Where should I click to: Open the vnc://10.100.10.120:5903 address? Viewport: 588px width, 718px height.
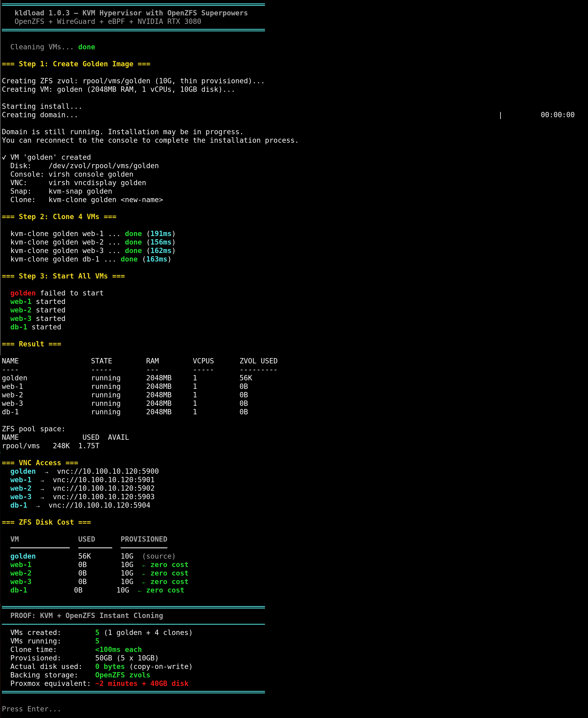click(x=104, y=497)
